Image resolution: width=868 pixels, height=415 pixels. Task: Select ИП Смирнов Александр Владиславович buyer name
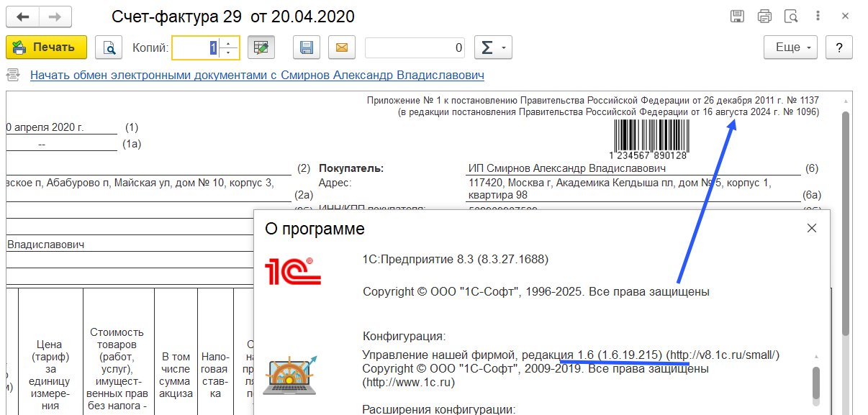[x=566, y=168]
